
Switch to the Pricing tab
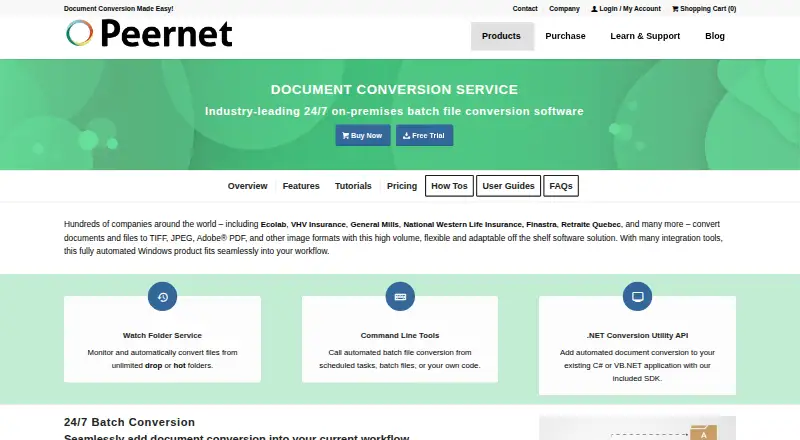pyautogui.click(x=402, y=186)
